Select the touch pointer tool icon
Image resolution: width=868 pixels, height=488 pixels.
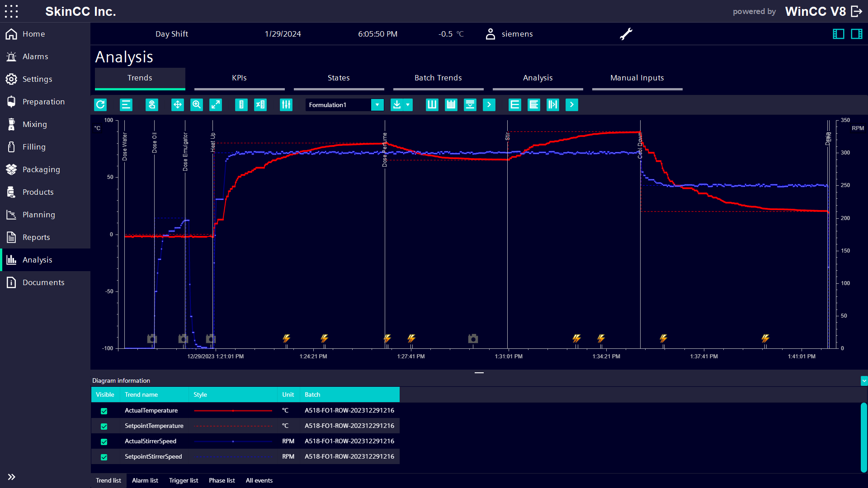click(152, 105)
